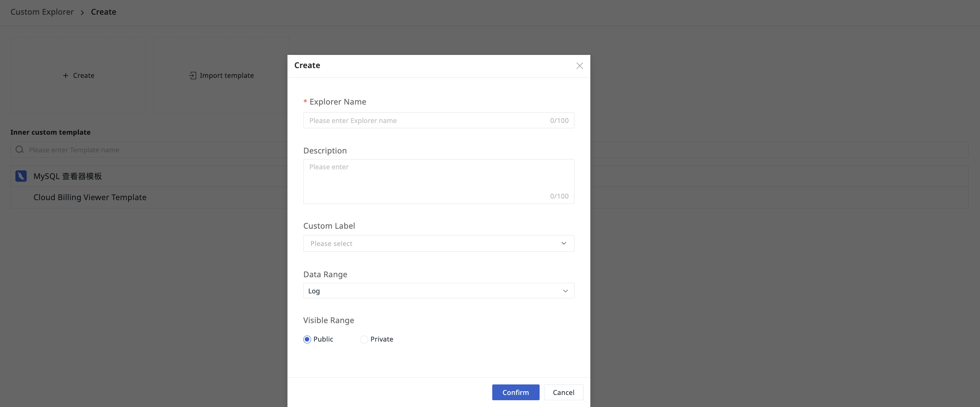This screenshot has width=980, height=407.
Task: Click the Cancel button
Action: tap(563, 392)
